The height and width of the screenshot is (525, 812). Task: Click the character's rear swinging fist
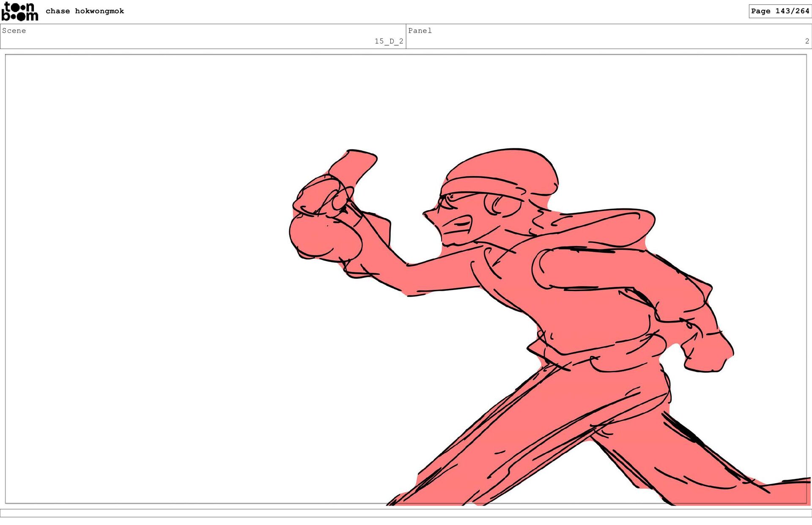708,351
